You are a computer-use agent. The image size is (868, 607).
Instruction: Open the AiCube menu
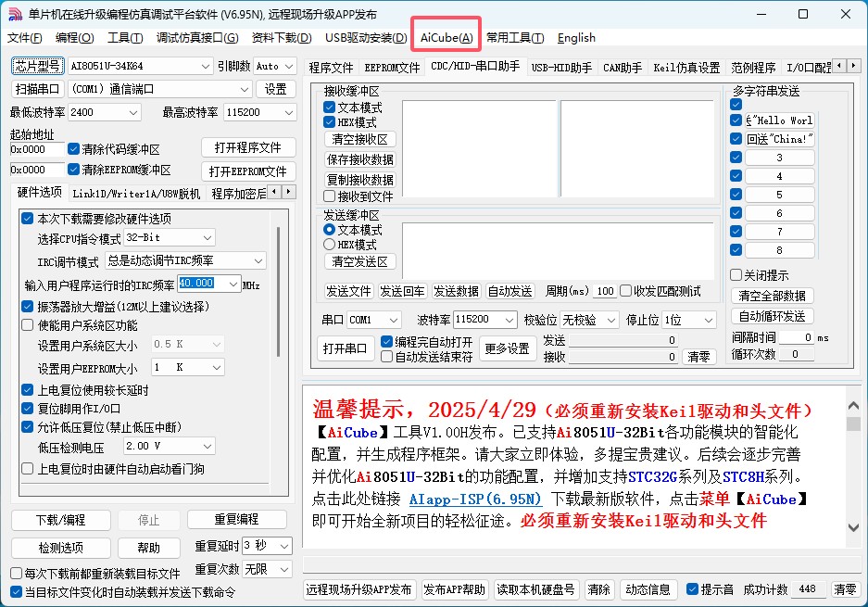coord(447,38)
